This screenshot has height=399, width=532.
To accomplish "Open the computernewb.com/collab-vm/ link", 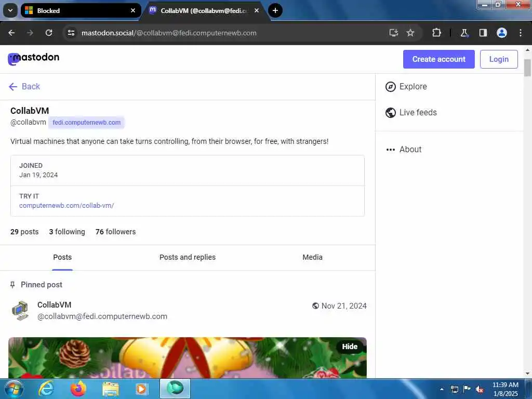I will tap(66, 206).
